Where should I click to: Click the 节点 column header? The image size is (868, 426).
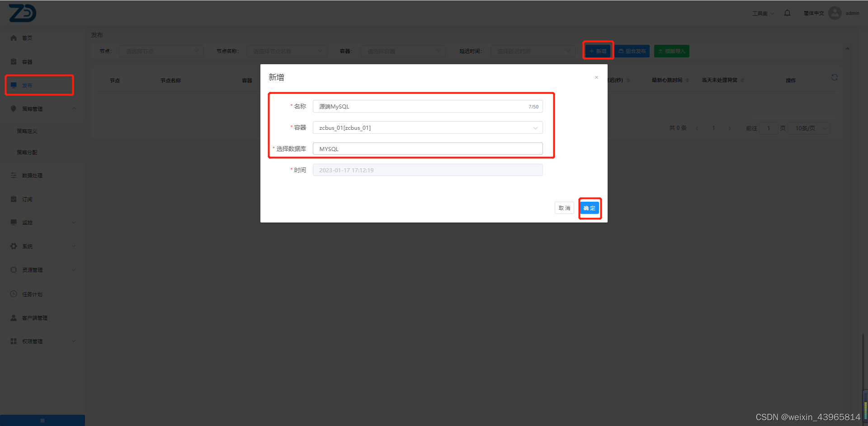[x=115, y=80]
